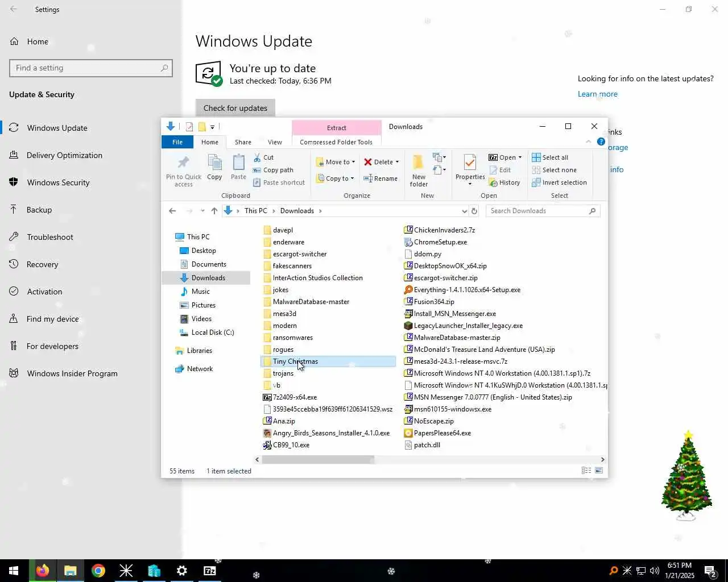The height and width of the screenshot is (582, 728).
Task: Switch to the Share ribbon tab
Action: coord(243,142)
